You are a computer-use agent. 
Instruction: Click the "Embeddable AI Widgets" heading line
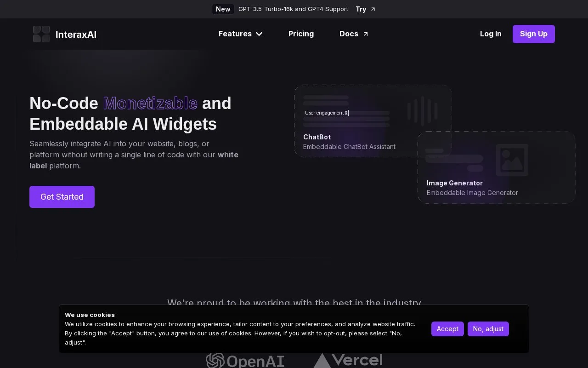pyautogui.click(x=123, y=124)
